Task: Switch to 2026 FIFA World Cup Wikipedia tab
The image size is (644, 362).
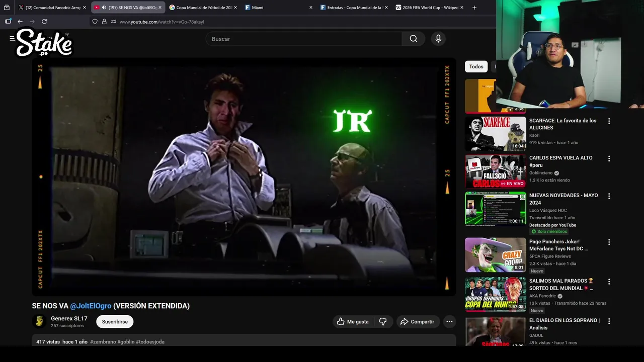Action: pos(429,8)
